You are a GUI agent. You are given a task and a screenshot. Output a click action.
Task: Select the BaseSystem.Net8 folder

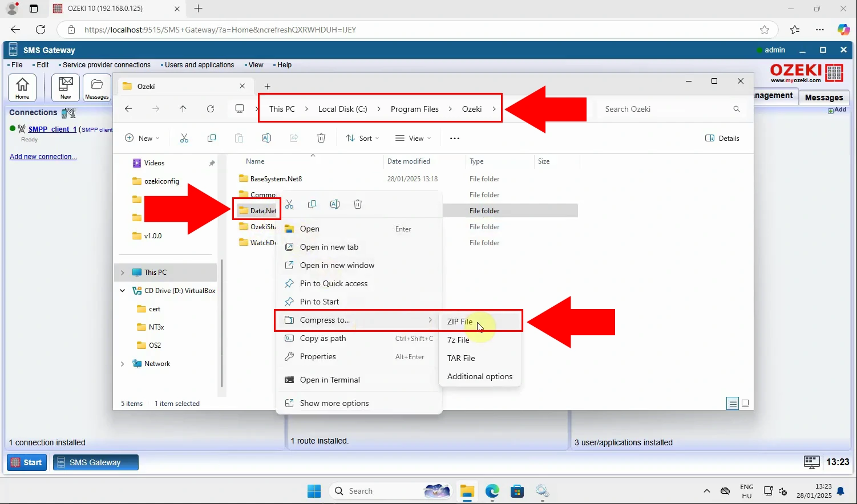(276, 178)
